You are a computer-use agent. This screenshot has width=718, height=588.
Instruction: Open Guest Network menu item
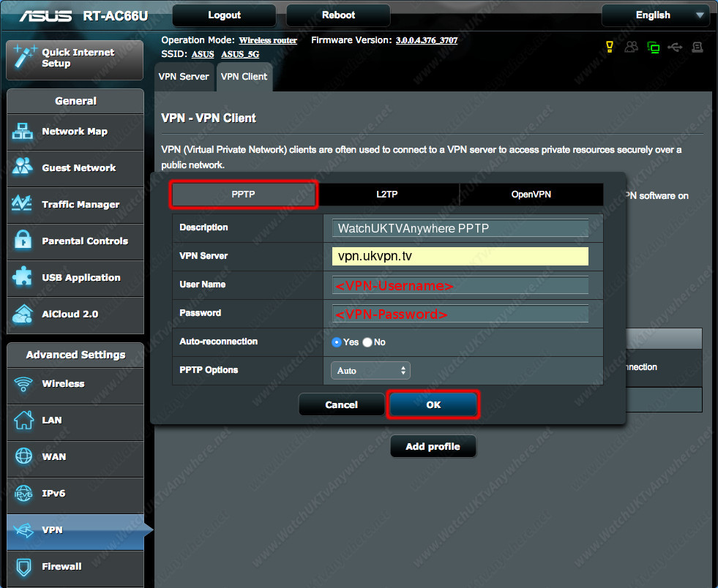(75, 168)
